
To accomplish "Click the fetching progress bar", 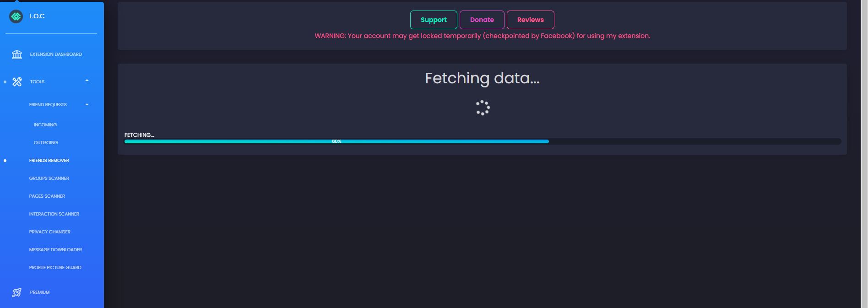I will [483, 141].
